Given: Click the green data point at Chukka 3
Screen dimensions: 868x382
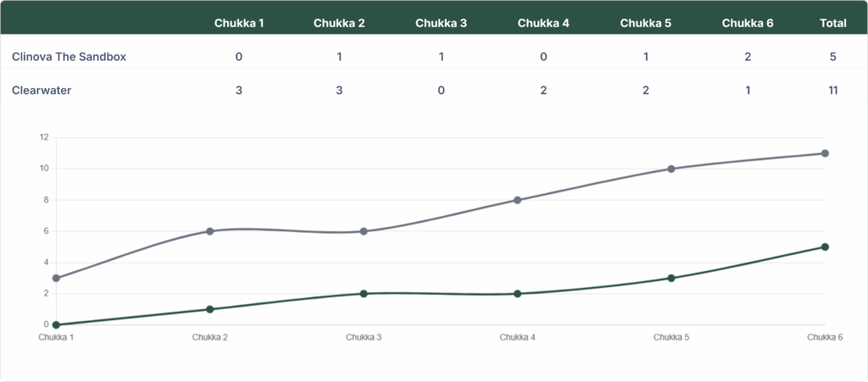Looking at the screenshot, I should (x=364, y=294).
